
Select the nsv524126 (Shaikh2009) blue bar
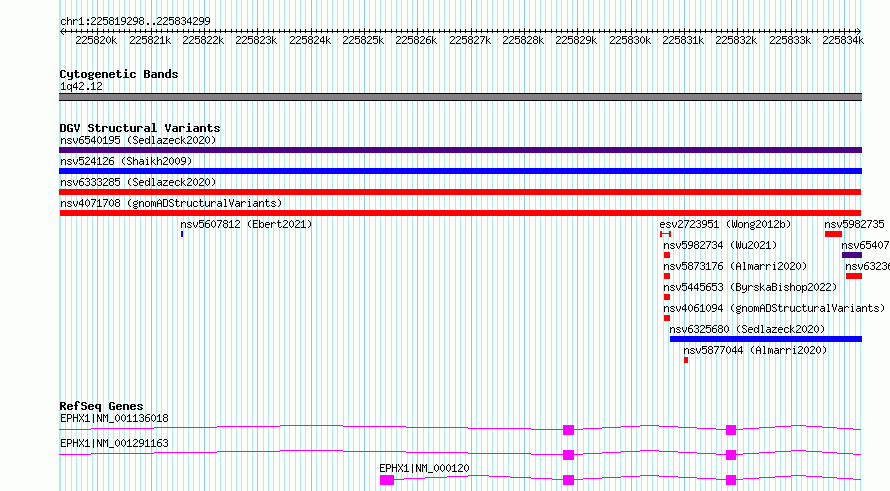[460, 171]
